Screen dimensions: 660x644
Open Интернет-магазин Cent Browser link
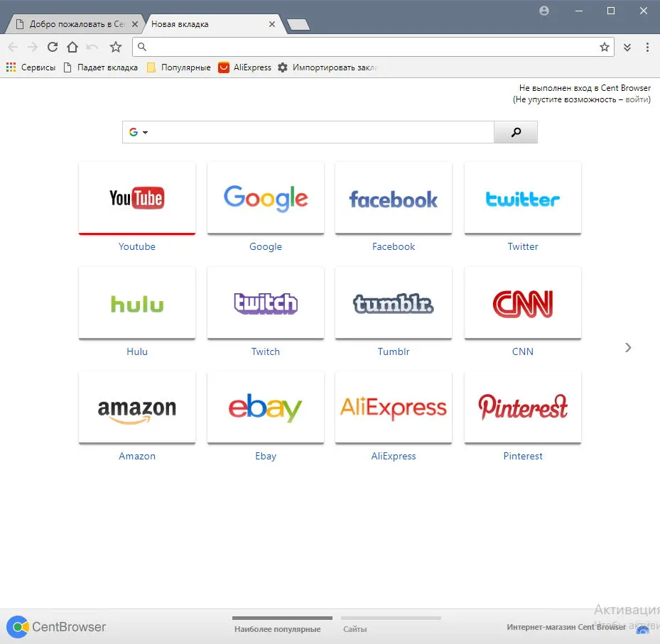pyautogui.click(x=566, y=627)
